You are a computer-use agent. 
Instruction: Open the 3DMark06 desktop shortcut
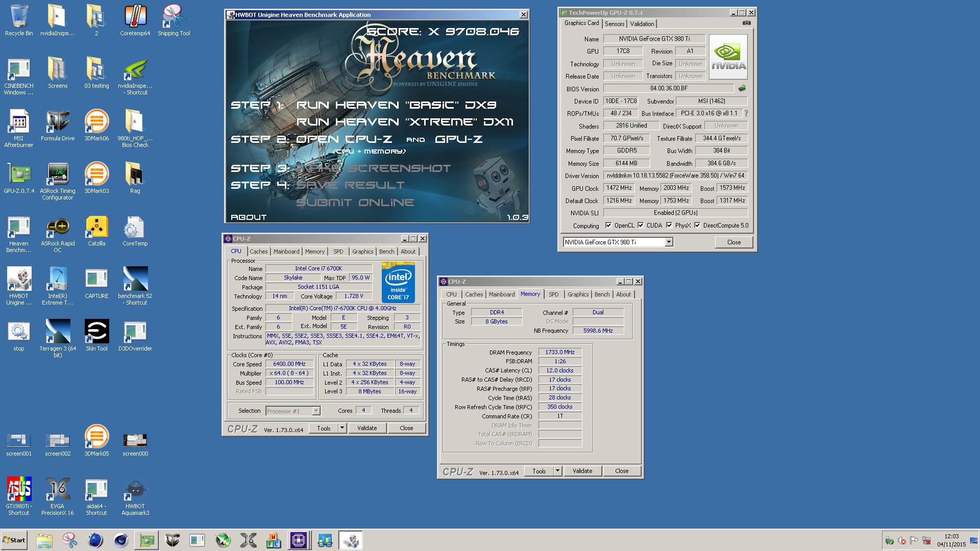click(96, 126)
